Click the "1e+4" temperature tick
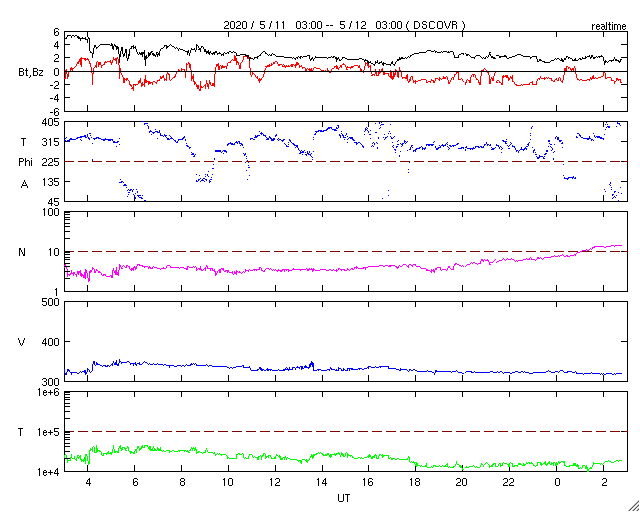The height and width of the screenshot is (512, 640). [x=49, y=472]
